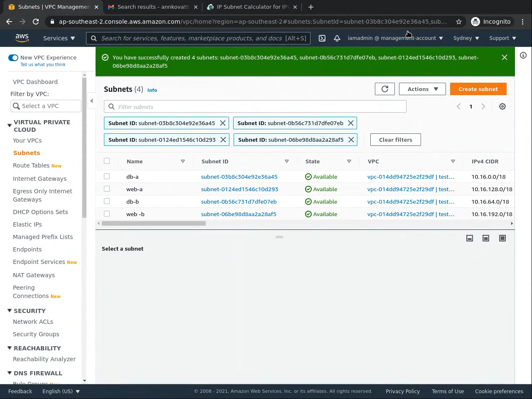The width and height of the screenshot is (532, 399).
Task: Dismiss the green success banner
Action: (505, 57)
